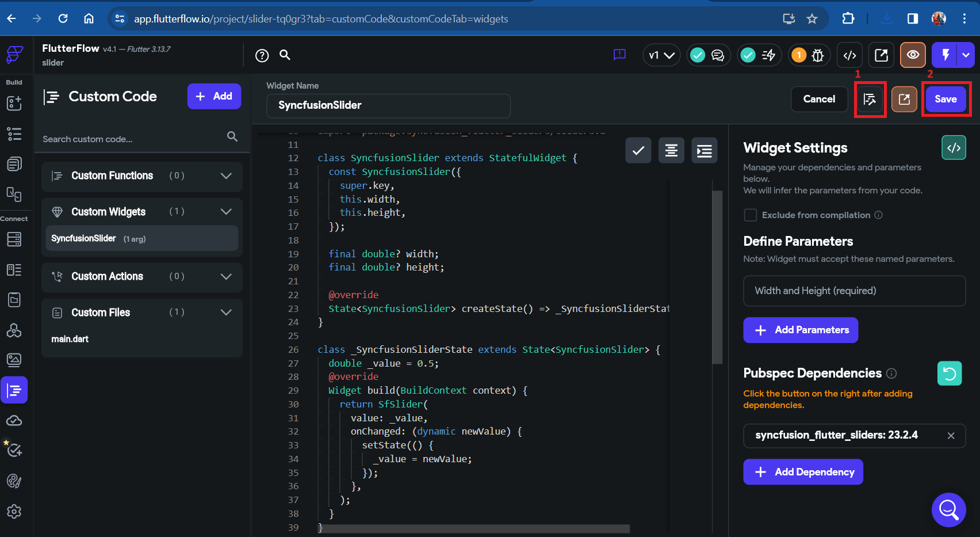Select the Custom Code sidebar icon
The width and height of the screenshot is (980, 537).
click(14, 391)
